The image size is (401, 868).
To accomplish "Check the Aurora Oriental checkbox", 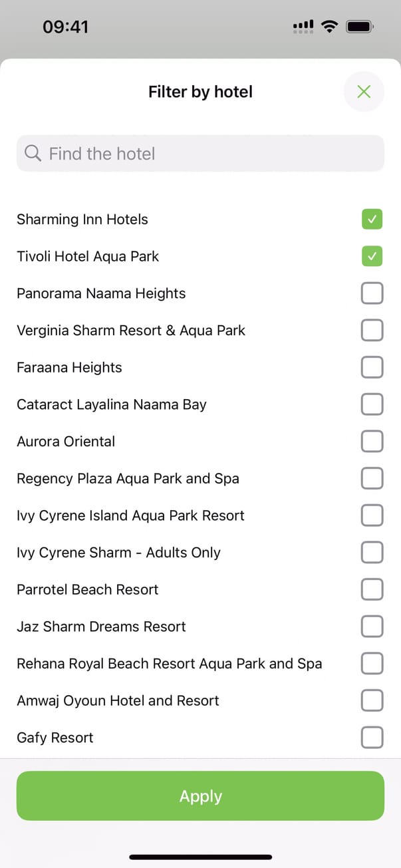I will coord(372,441).
